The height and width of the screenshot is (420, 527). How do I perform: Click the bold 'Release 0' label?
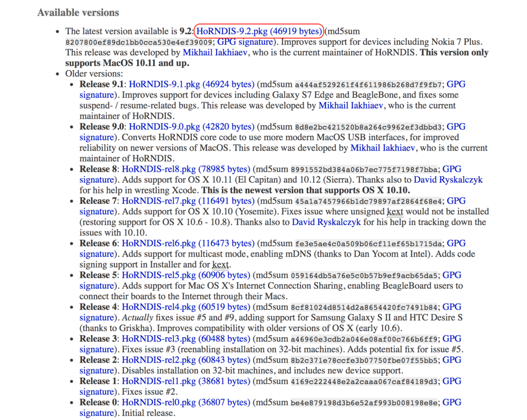click(98, 403)
